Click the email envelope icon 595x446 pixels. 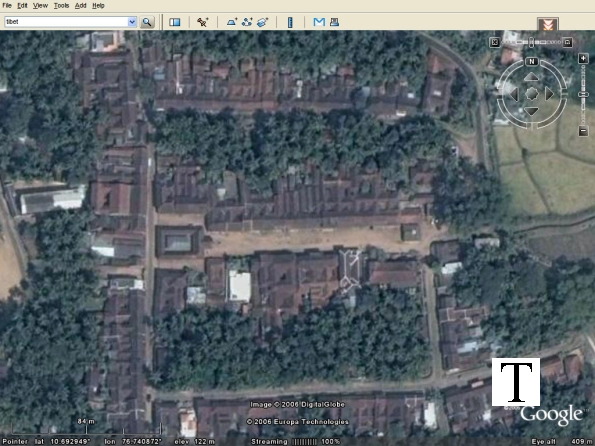(319, 22)
